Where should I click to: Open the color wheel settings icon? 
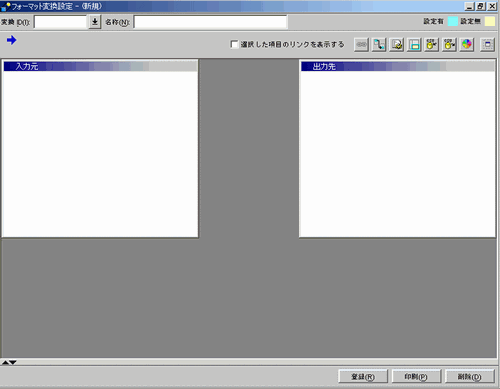click(467, 44)
